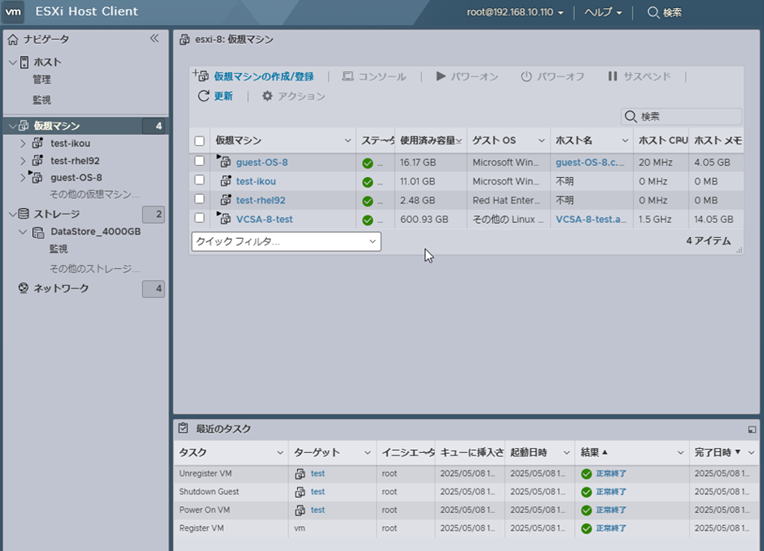Image resolution: width=764 pixels, height=551 pixels.
Task: Check the guest-OS-8 row checkbox
Action: [x=200, y=162]
